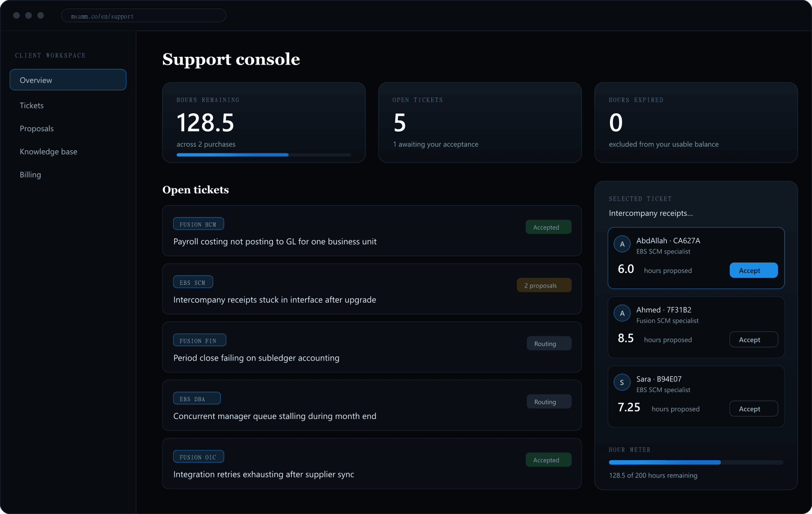The height and width of the screenshot is (514, 812).
Task: Click Ahmed's avatar icon
Action: pos(622,313)
